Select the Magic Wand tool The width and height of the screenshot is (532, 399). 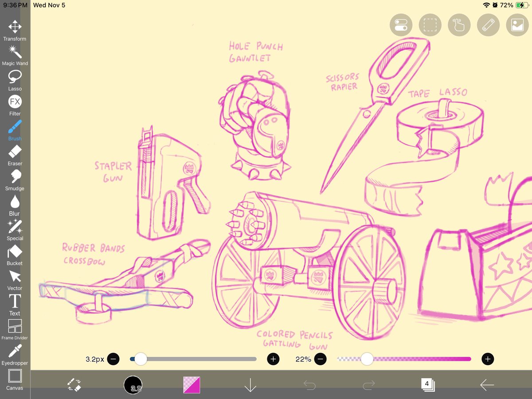pyautogui.click(x=15, y=55)
